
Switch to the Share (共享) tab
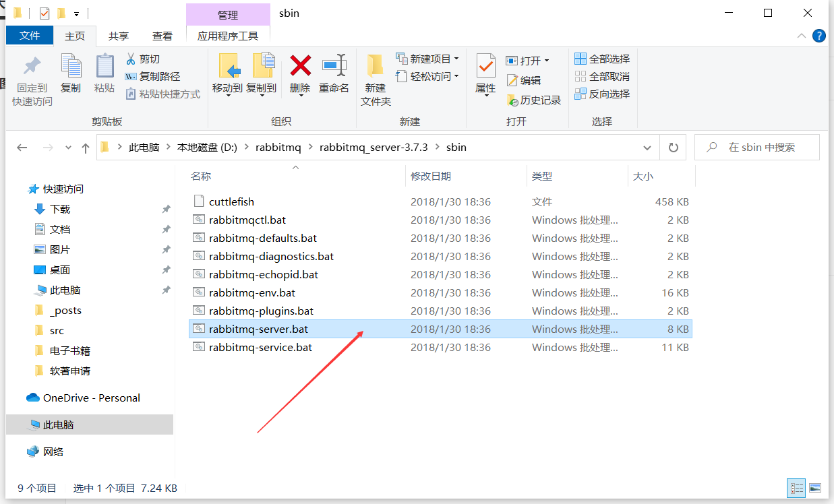point(119,36)
